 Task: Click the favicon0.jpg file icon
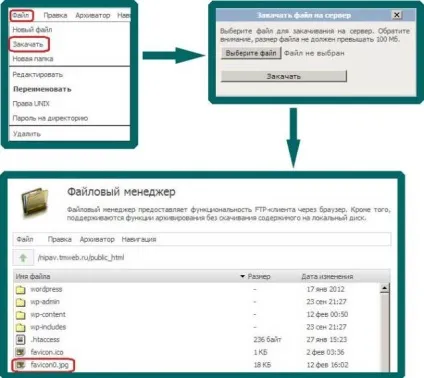[x=21, y=365]
